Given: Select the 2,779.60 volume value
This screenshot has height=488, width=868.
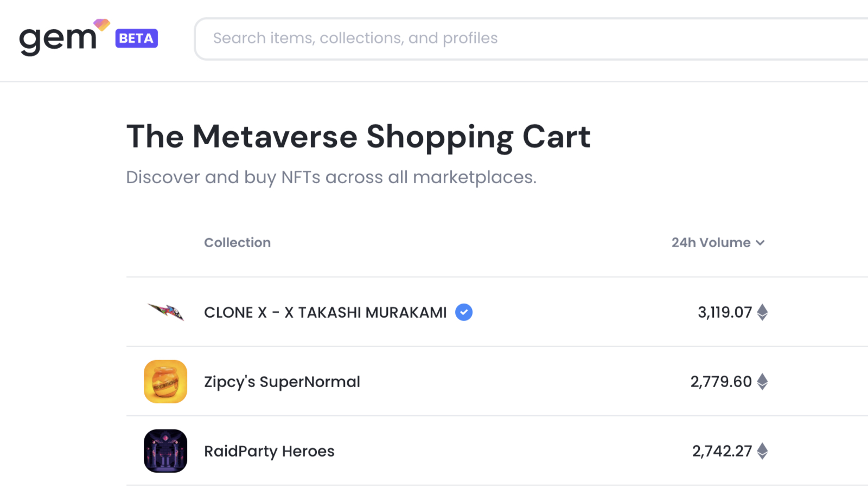Looking at the screenshot, I should (x=720, y=382).
